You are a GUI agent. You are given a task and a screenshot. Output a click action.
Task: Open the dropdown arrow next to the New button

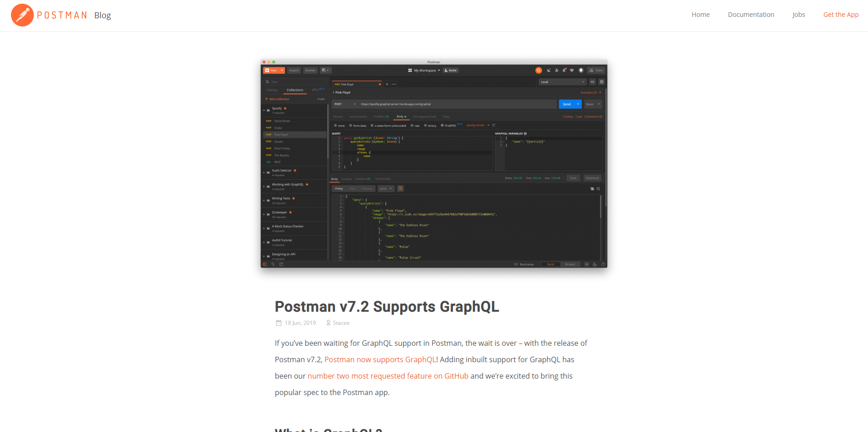[282, 70]
